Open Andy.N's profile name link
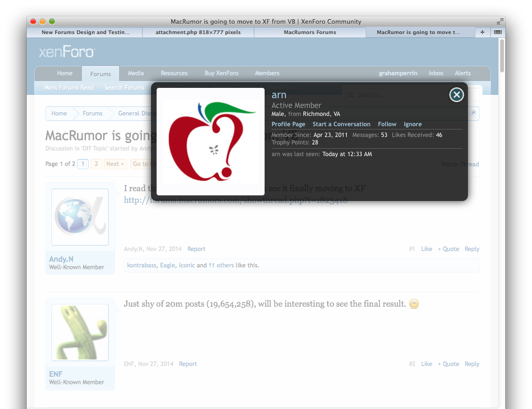Screen dimensions: 532x409 tap(61, 259)
